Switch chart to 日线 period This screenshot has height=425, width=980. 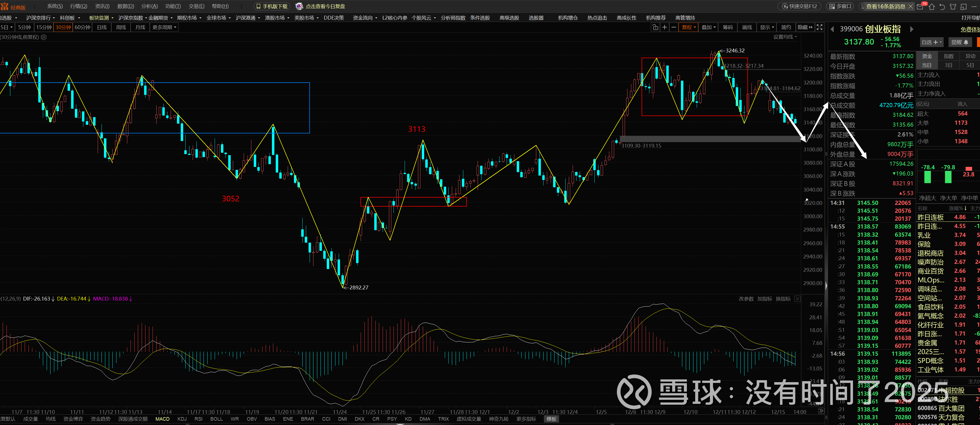[x=102, y=27]
